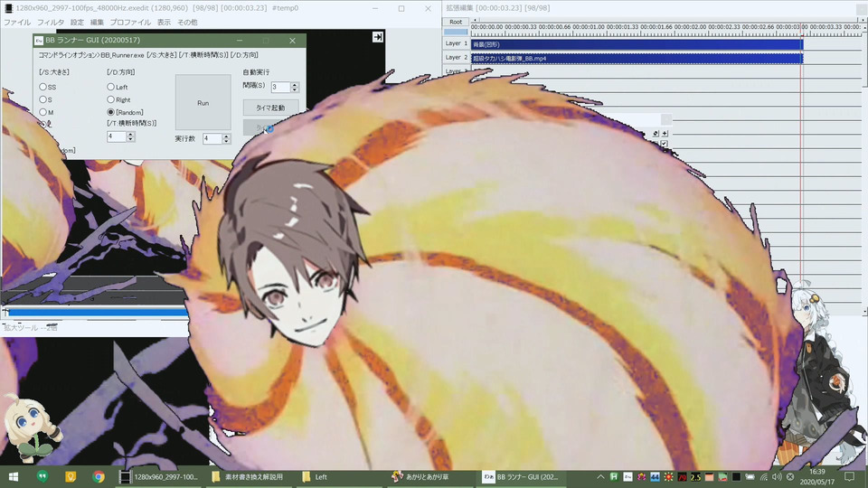Open the volume speaker tray icon
The width and height of the screenshot is (868, 488).
(777, 477)
